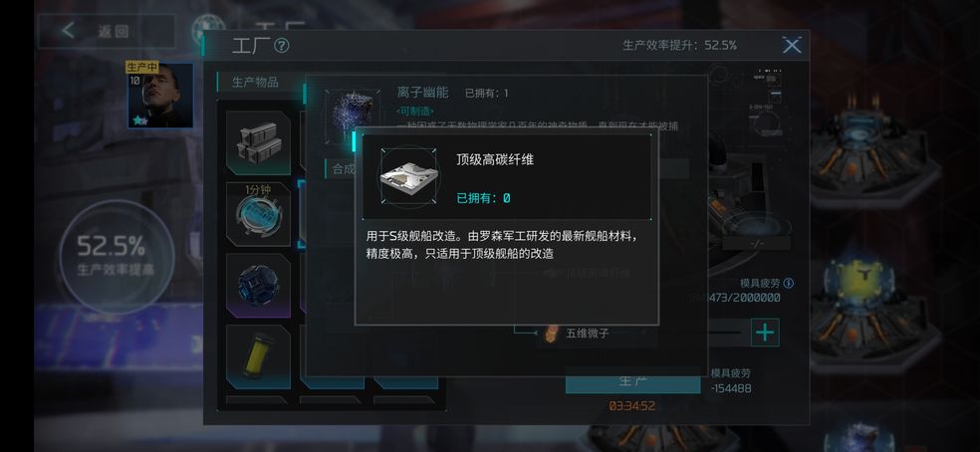Tap the 离子幽能 item icon
Viewport: 980px width, 452px height.
point(353,116)
